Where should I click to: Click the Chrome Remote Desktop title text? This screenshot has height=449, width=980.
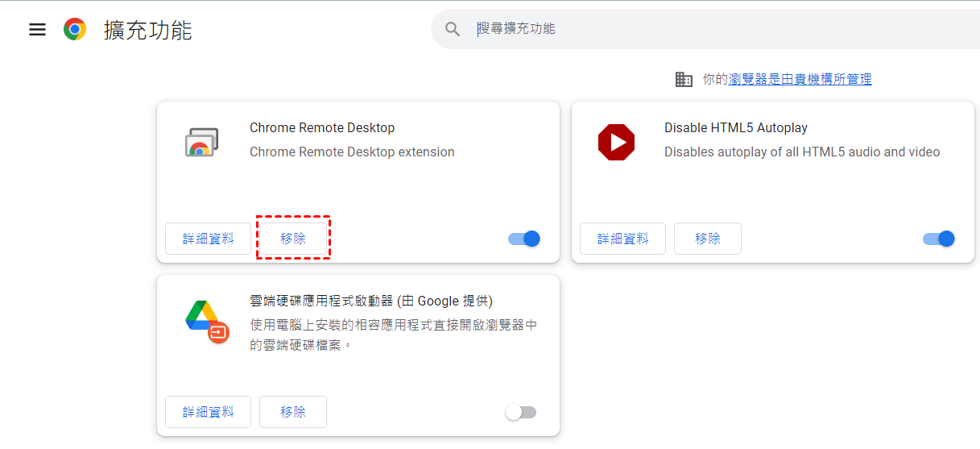pyautogui.click(x=322, y=127)
